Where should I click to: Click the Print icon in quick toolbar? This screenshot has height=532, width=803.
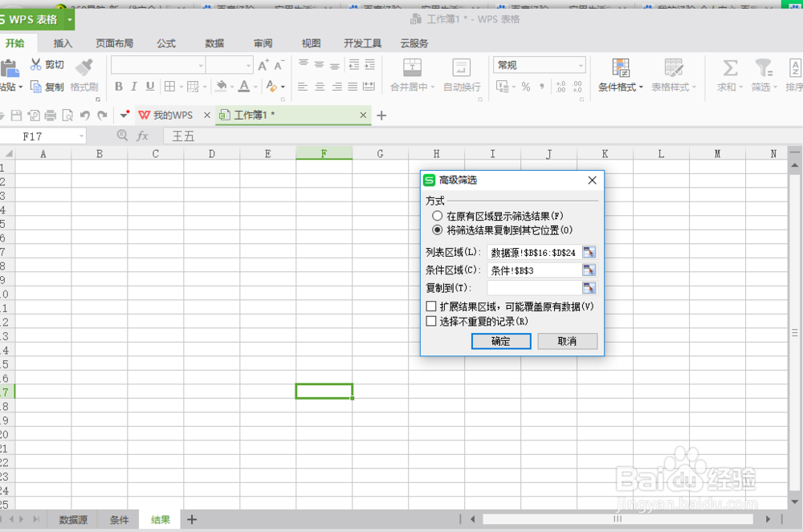click(x=50, y=116)
